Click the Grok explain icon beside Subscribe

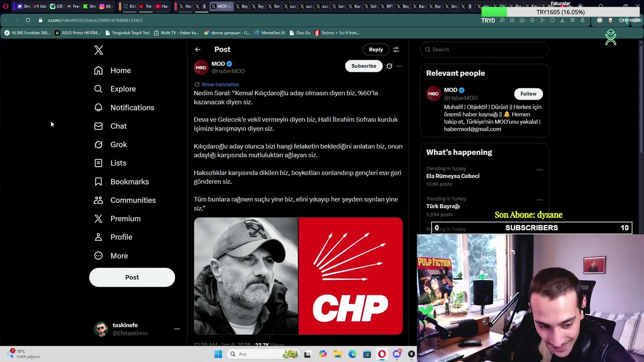pos(389,66)
